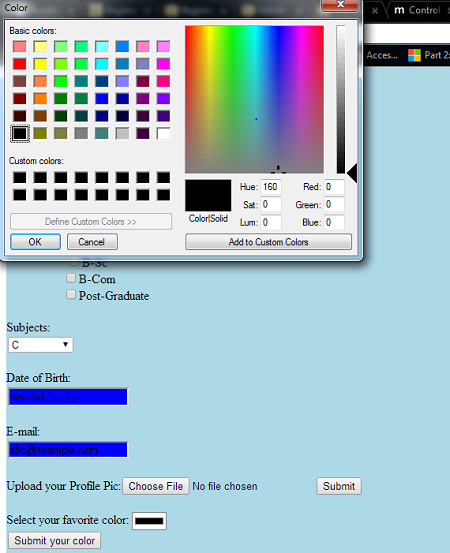This screenshot has width=450, height=553.
Task: Click the Sat value field
Action: [x=271, y=204]
